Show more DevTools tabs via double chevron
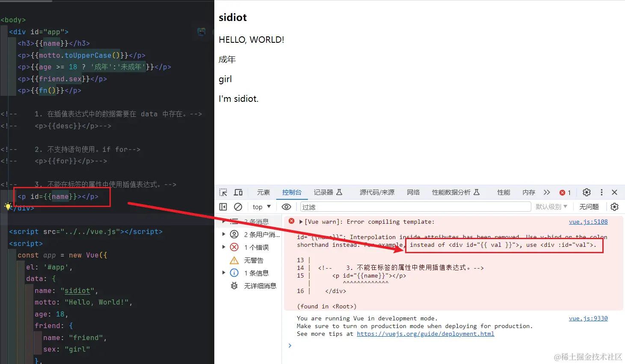Viewport: 625px width, 364px height. coord(547,192)
